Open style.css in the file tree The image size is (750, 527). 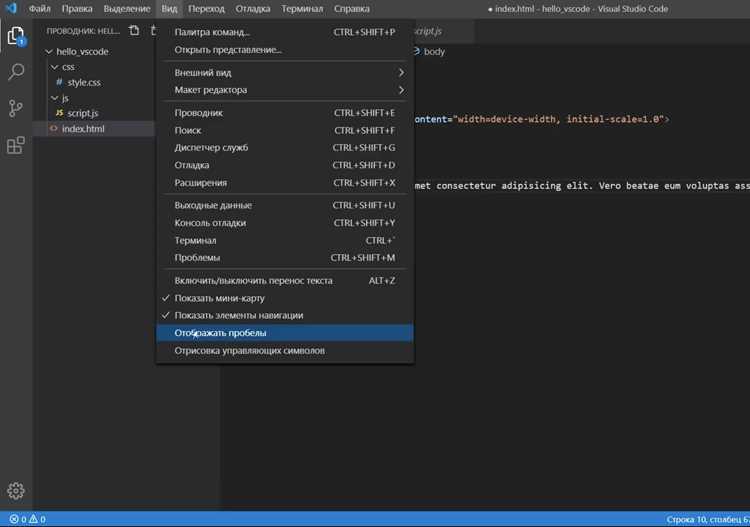point(84,83)
